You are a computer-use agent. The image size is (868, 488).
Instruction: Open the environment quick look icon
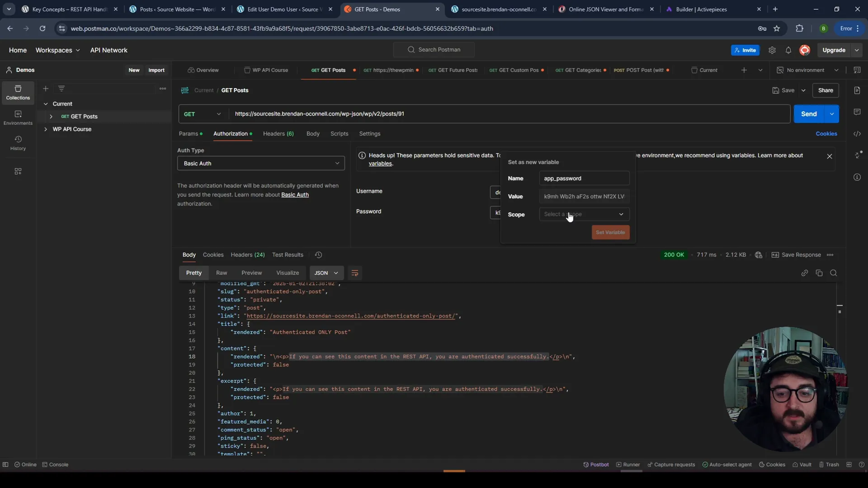coord(857,70)
